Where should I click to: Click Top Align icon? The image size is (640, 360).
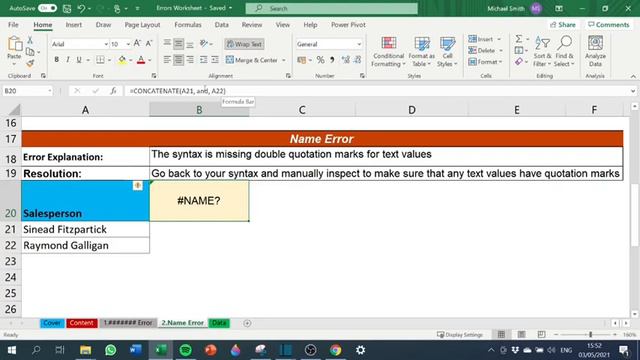point(167,43)
